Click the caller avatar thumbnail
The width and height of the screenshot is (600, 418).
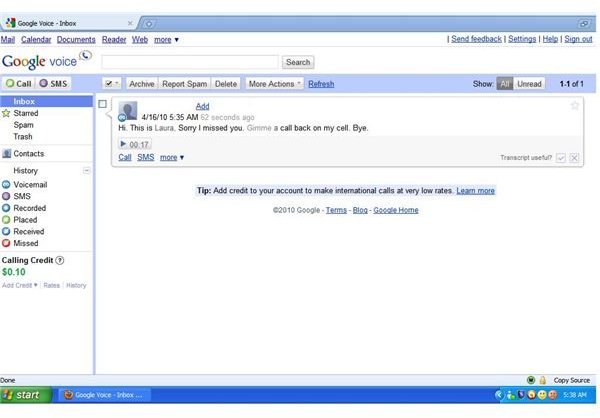point(128,111)
